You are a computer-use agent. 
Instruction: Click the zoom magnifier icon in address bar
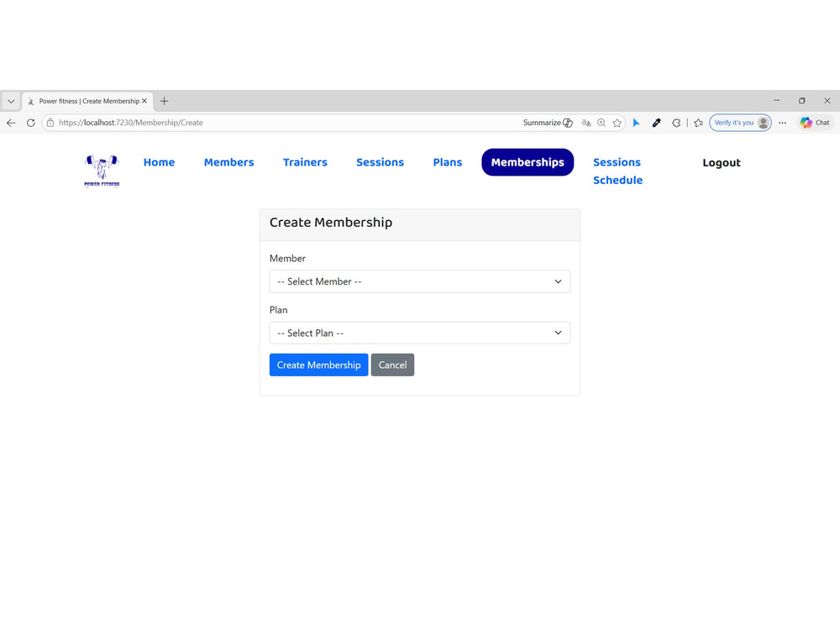click(601, 123)
